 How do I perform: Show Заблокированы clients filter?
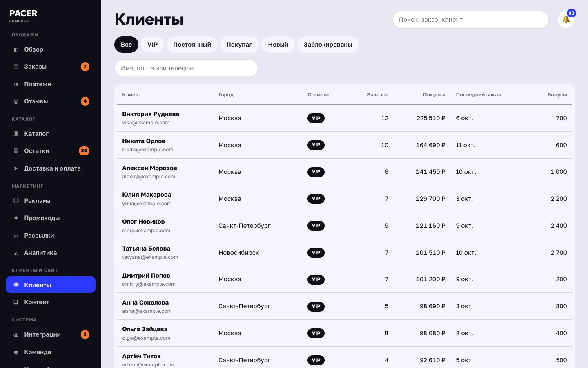coord(328,45)
